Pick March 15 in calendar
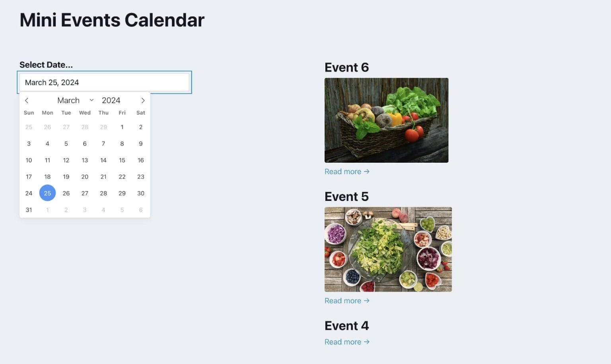The height and width of the screenshot is (364, 611). tap(122, 160)
